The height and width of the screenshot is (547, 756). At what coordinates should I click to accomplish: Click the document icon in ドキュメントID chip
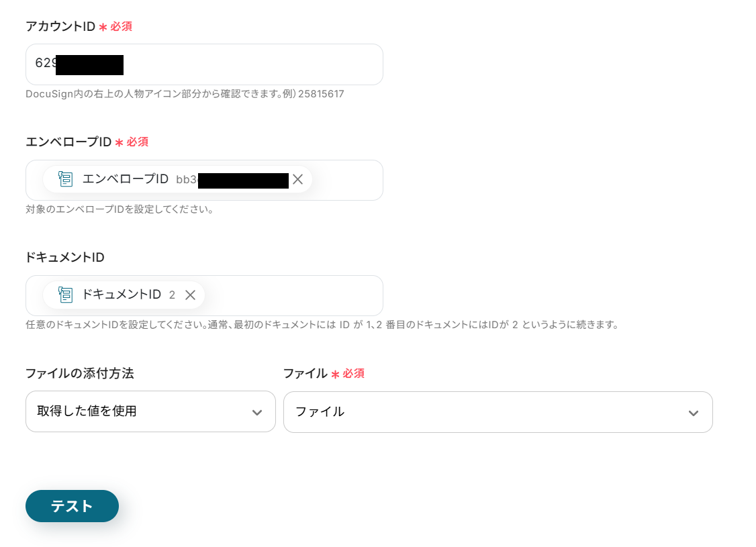click(65, 295)
